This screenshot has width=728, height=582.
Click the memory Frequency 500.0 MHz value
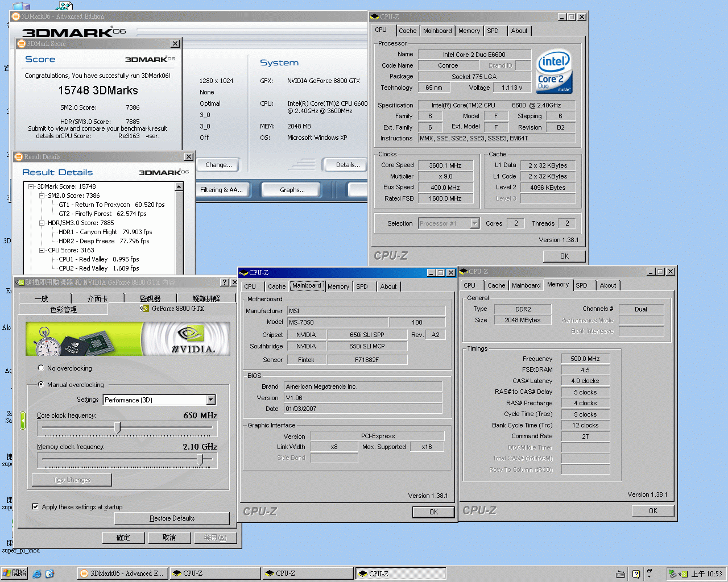point(585,359)
